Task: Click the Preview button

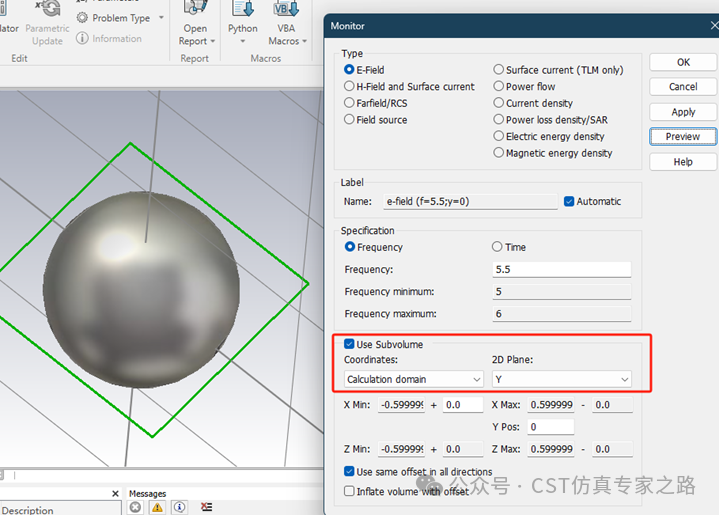Action: [683, 137]
